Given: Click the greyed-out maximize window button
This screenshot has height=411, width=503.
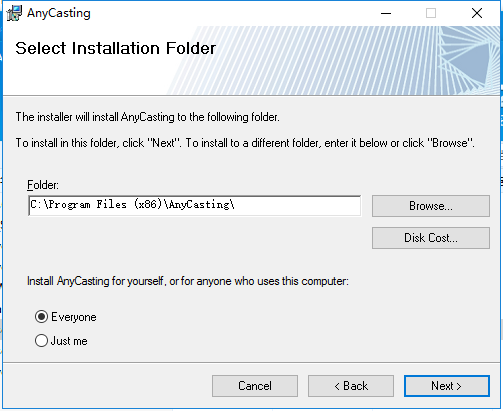Looking at the screenshot, I should click(x=431, y=13).
